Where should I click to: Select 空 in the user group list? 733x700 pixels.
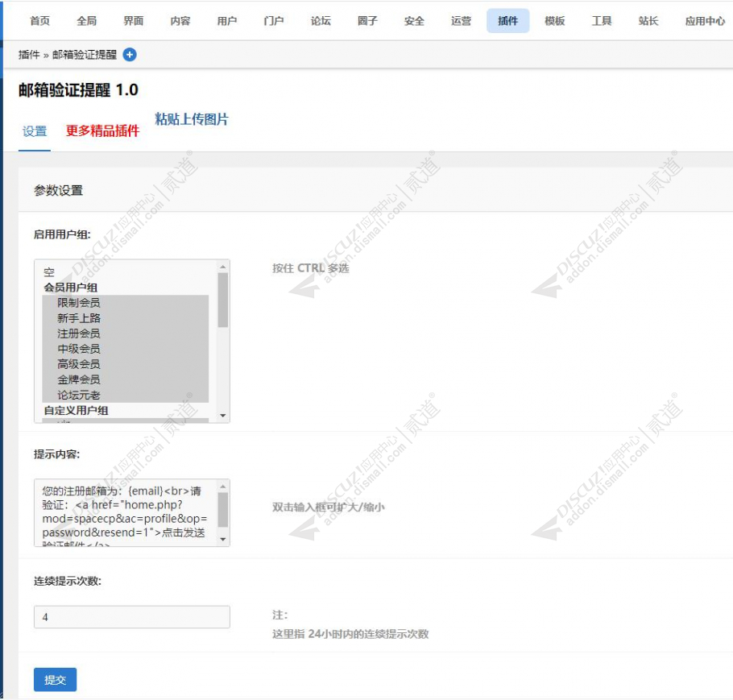tap(126, 272)
